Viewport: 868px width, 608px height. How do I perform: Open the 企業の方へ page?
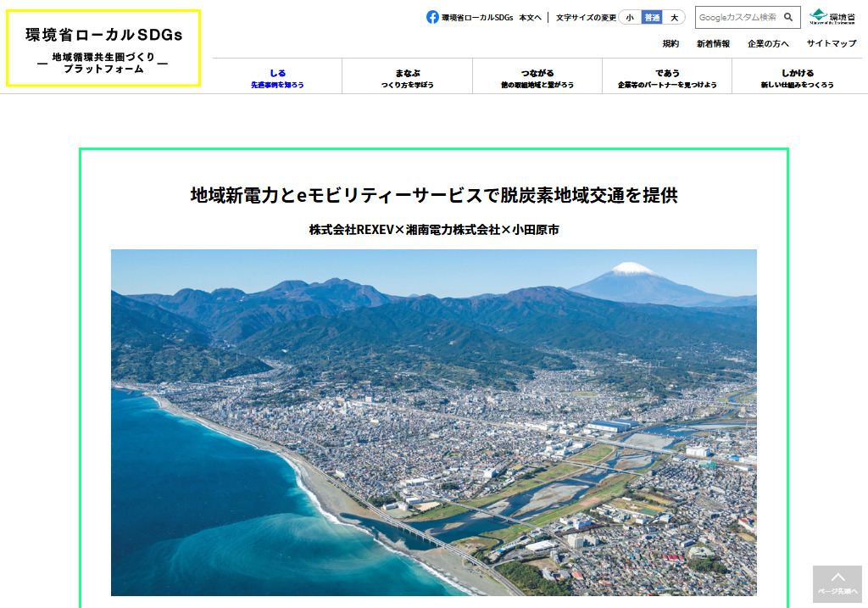click(768, 42)
